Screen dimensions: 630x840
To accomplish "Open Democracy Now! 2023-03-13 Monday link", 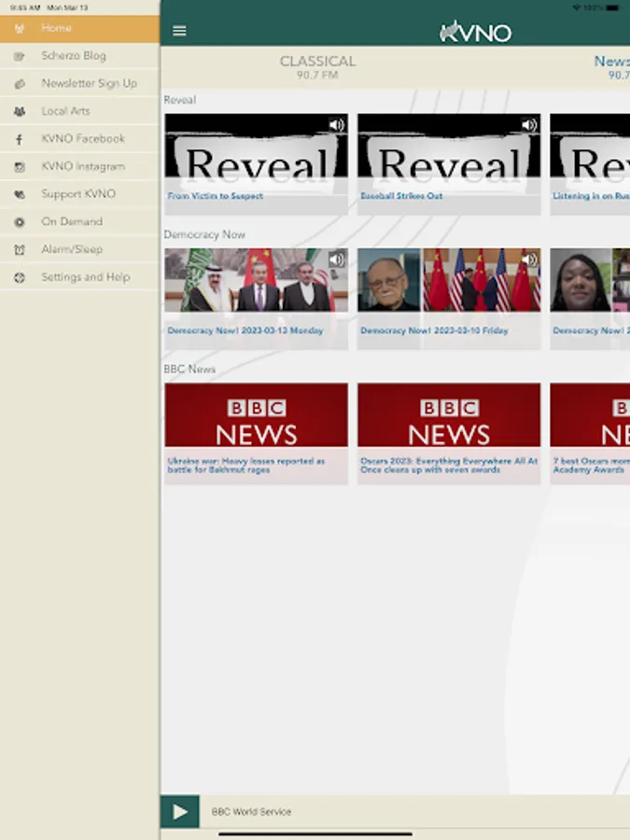I will tap(245, 330).
